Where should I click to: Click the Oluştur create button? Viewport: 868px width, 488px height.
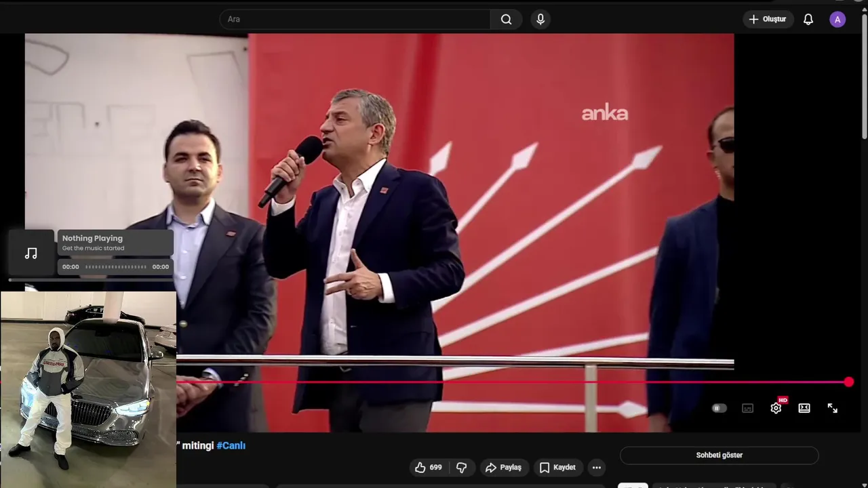point(768,19)
